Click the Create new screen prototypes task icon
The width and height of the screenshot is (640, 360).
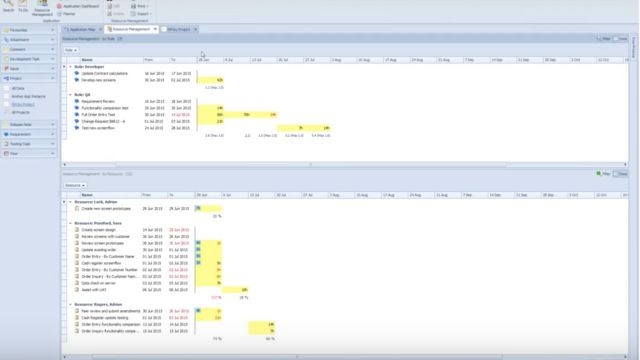pos(77,209)
